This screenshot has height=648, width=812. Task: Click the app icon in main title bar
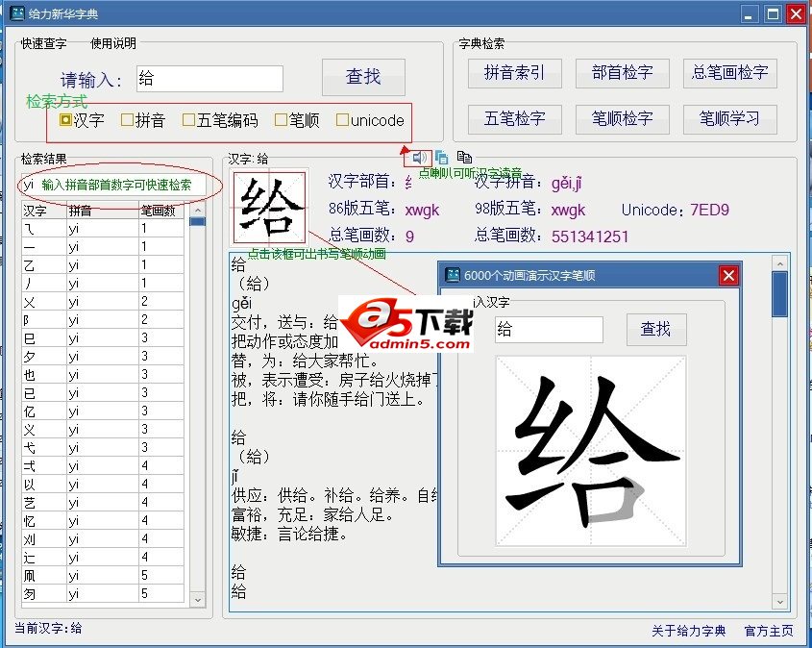pos(17,12)
